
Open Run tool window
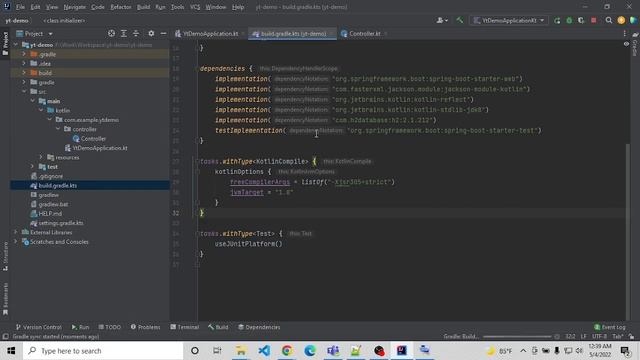pyautogui.click(x=80, y=327)
